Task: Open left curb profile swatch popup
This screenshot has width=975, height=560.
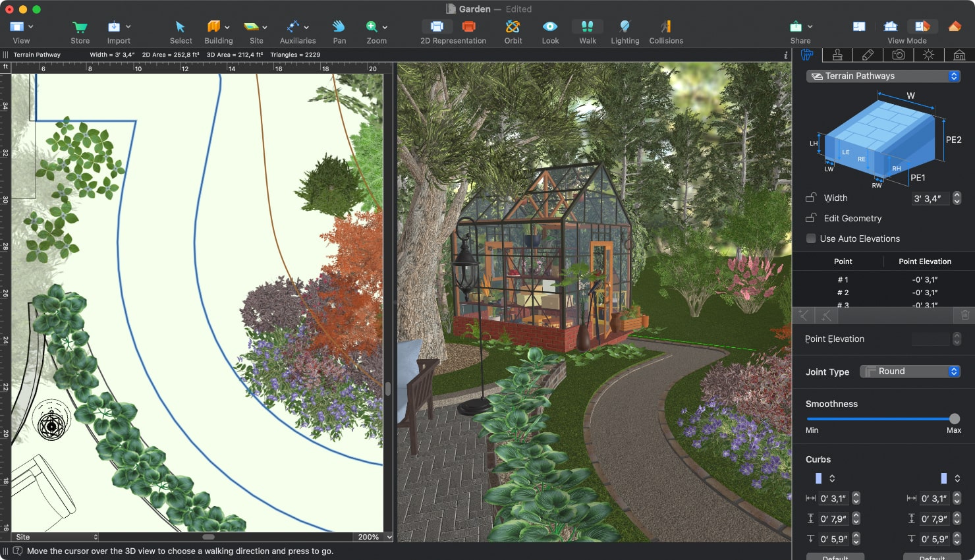Action: (x=825, y=478)
